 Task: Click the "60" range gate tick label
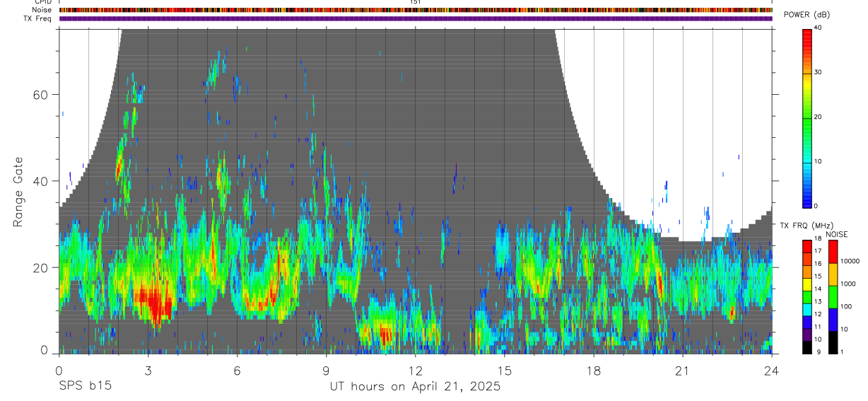click(40, 95)
